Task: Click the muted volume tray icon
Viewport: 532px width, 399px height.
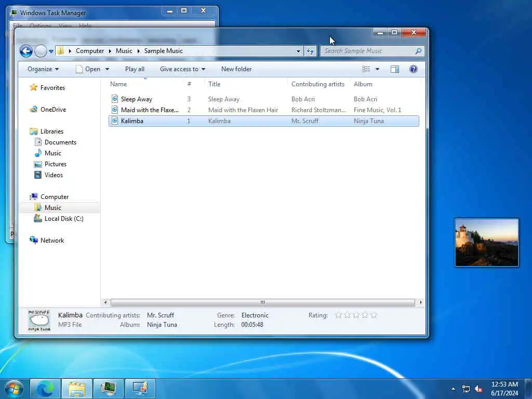Action: (x=478, y=389)
